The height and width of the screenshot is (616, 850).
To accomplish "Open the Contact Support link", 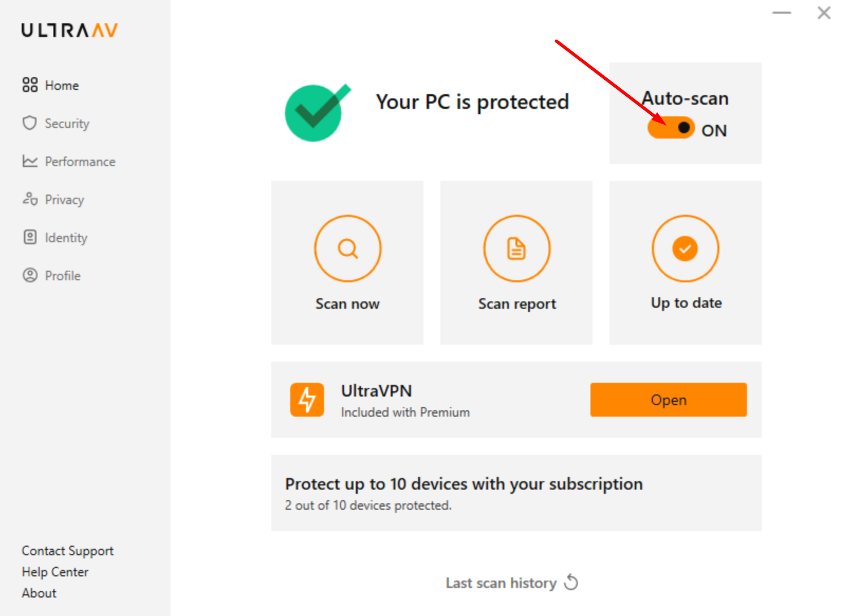I will [68, 551].
